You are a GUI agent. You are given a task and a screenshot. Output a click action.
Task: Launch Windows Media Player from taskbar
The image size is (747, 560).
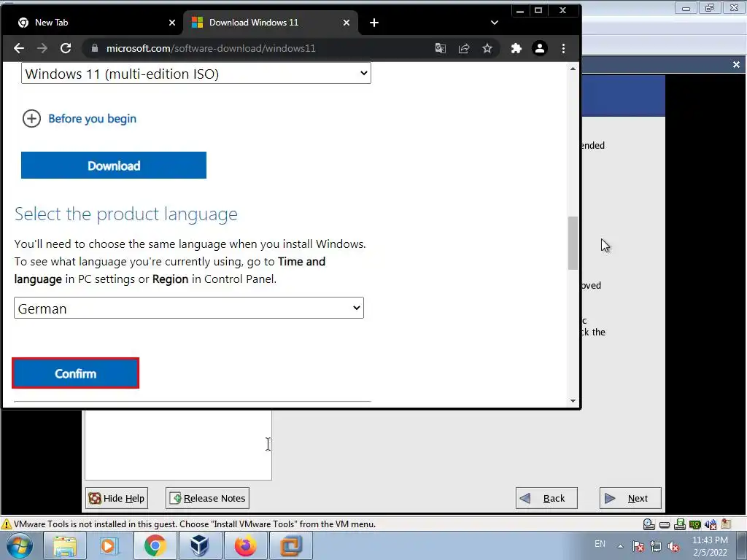tap(109, 545)
